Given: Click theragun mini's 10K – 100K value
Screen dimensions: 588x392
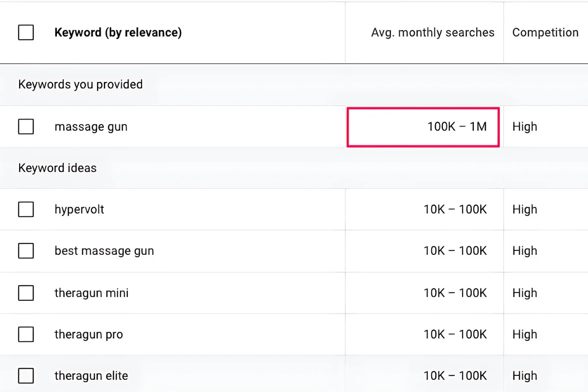Looking at the screenshot, I should 455,293.
